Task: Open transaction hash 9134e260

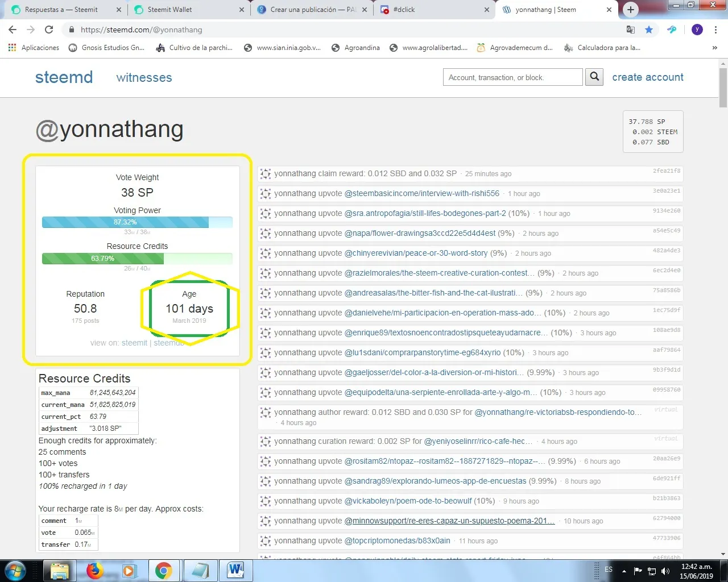Action: pyautogui.click(x=667, y=210)
